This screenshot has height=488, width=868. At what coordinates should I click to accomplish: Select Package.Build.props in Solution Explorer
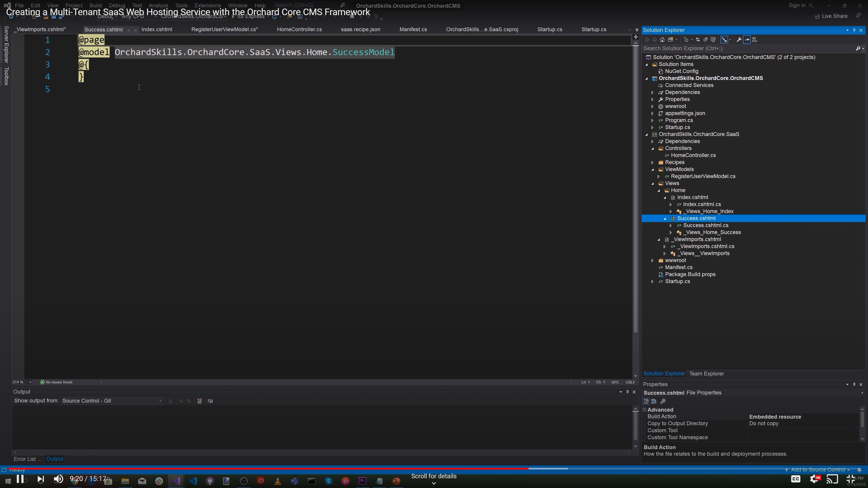click(690, 274)
